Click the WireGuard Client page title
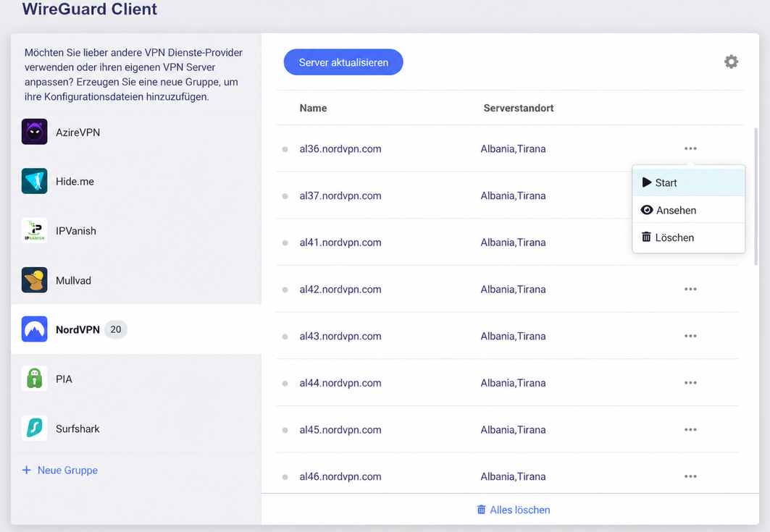Screen dimensions: 770x532 pos(89,9)
